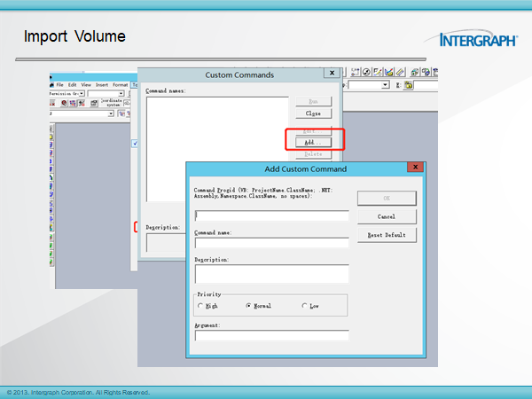Click the greyed OK button in Add Custom Command

(x=387, y=198)
